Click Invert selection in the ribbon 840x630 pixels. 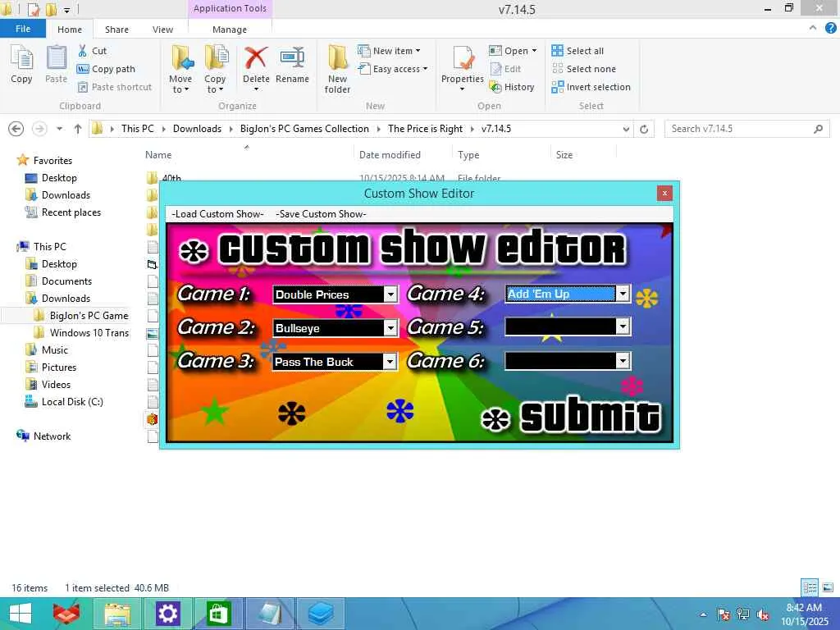click(591, 87)
